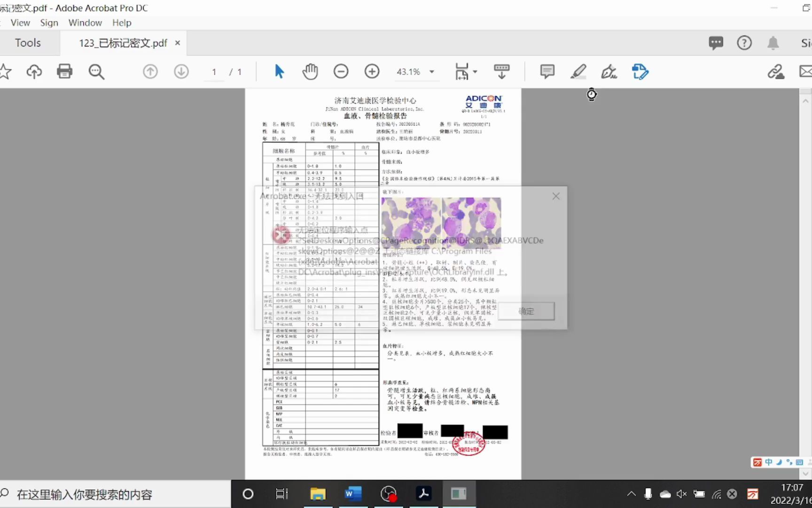Screen dimensions: 812x508
Task: Toggle scrolling page display mode
Action: tap(501, 71)
